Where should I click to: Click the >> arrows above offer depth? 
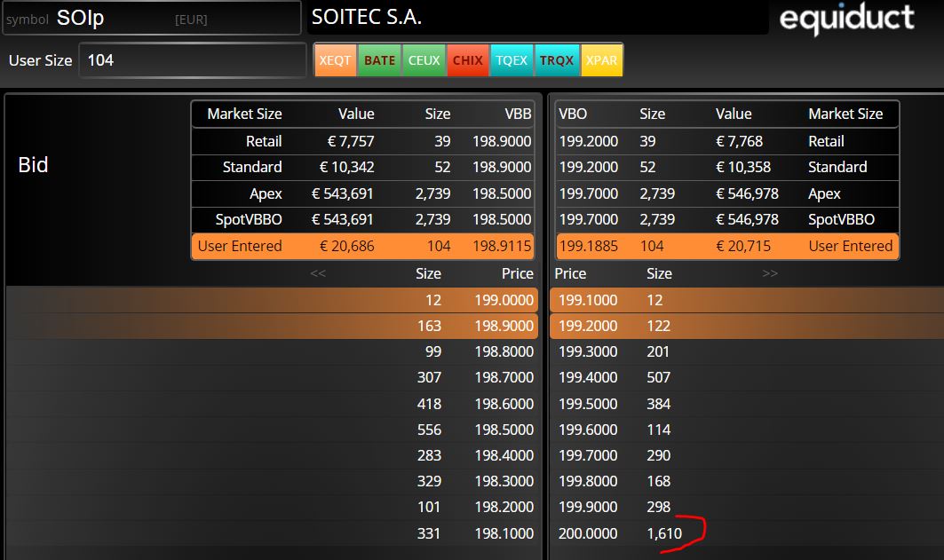769,273
